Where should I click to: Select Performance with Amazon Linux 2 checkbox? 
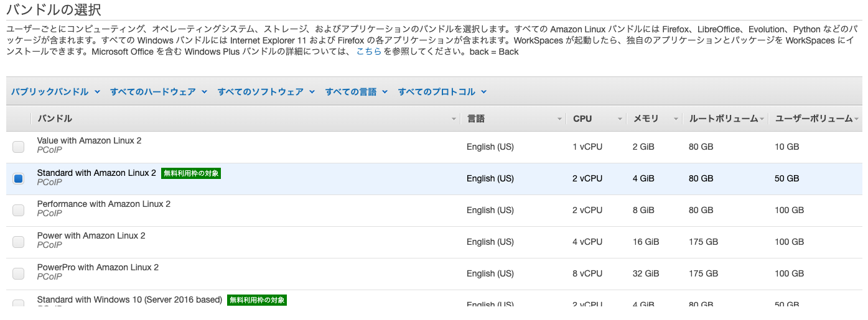click(19, 210)
